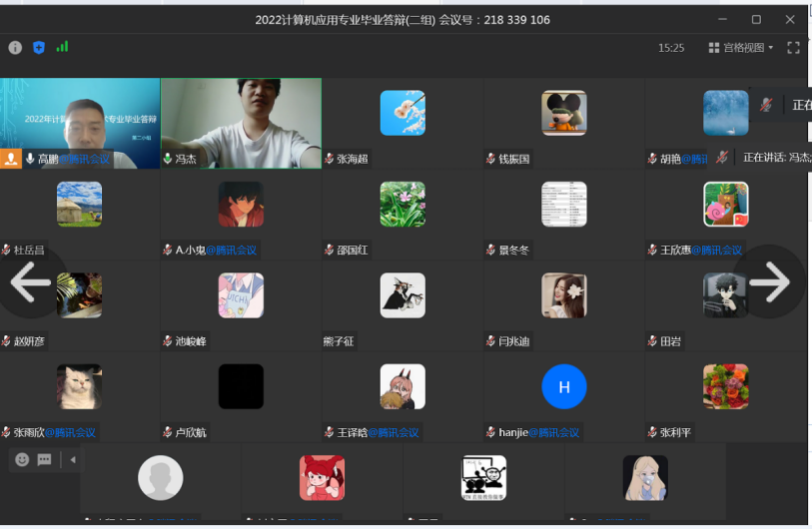
Task: Enter full screen mode
Action: pos(793,47)
